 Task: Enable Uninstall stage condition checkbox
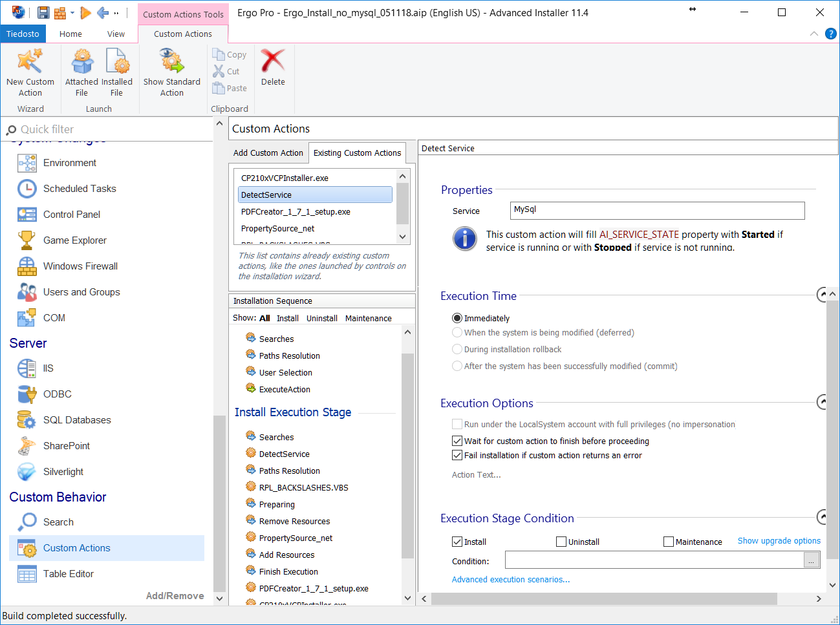(x=561, y=542)
